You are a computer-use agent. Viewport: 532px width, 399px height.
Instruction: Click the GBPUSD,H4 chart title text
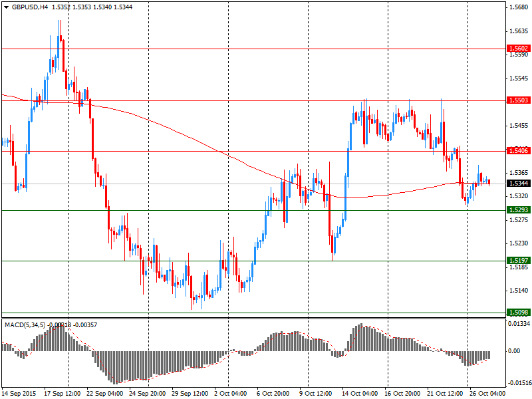tap(30, 7)
